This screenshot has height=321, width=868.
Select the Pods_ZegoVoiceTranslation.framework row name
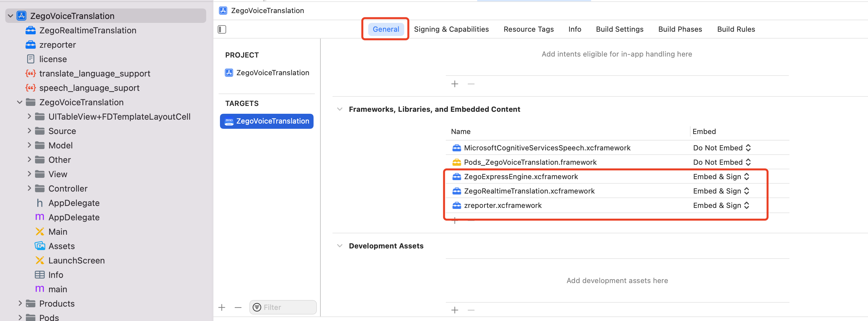point(530,162)
